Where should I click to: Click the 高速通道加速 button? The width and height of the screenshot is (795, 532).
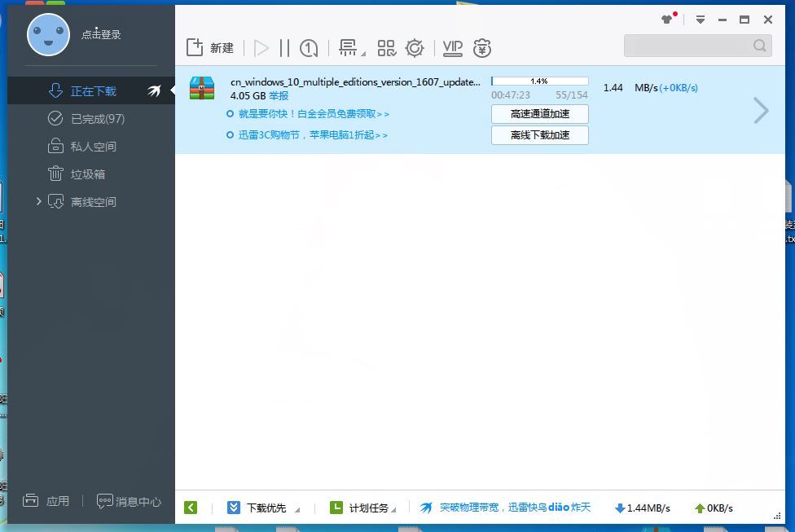pyautogui.click(x=539, y=114)
